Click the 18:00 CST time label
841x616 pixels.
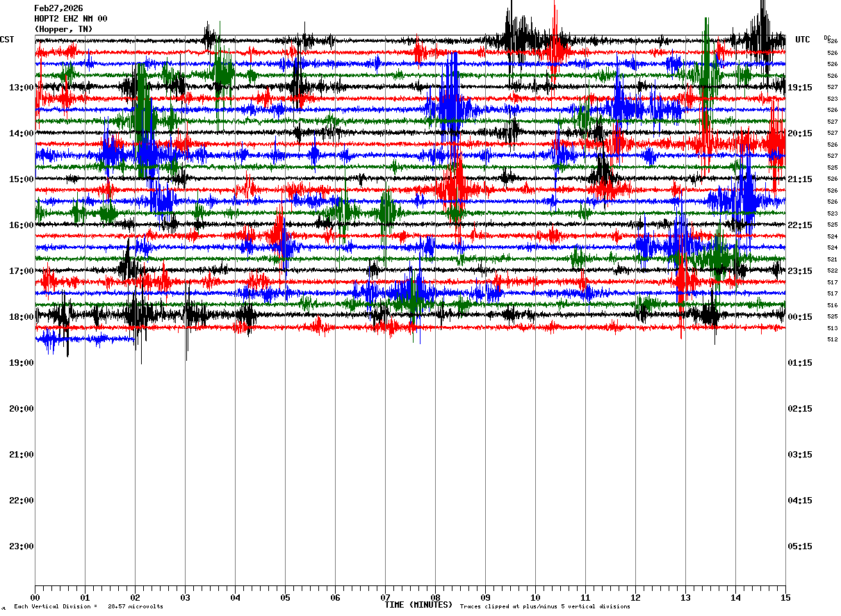(x=21, y=317)
